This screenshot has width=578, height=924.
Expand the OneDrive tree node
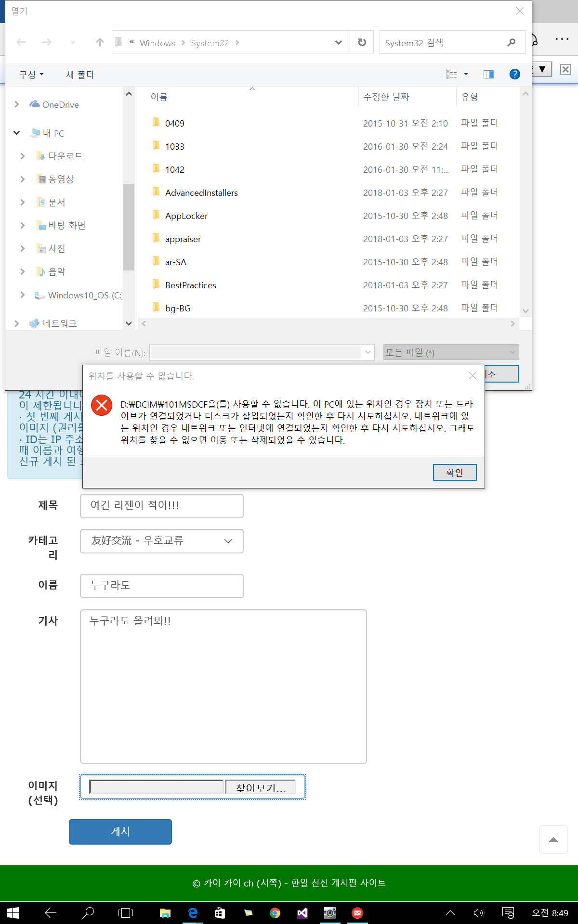[x=17, y=104]
